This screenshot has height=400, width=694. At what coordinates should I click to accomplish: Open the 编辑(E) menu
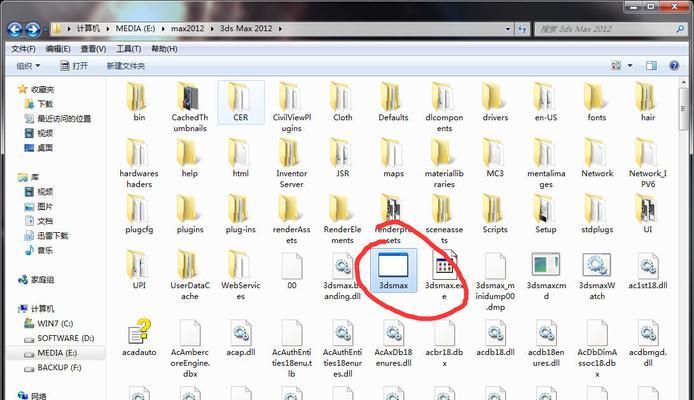click(x=58, y=49)
